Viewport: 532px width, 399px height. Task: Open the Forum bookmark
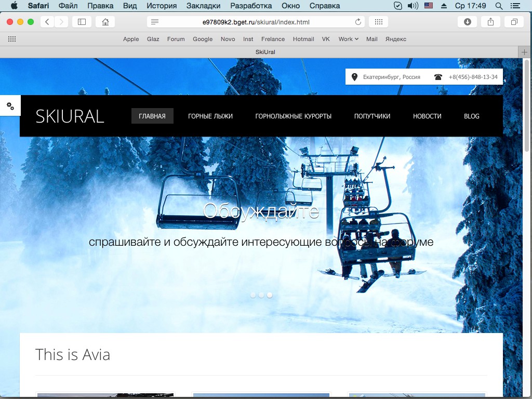[176, 39]
